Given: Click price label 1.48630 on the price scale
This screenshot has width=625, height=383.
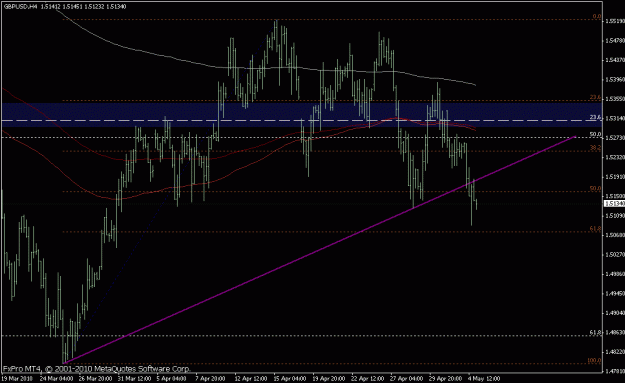Looking at the screenshot, I should [x=615, y=332].
